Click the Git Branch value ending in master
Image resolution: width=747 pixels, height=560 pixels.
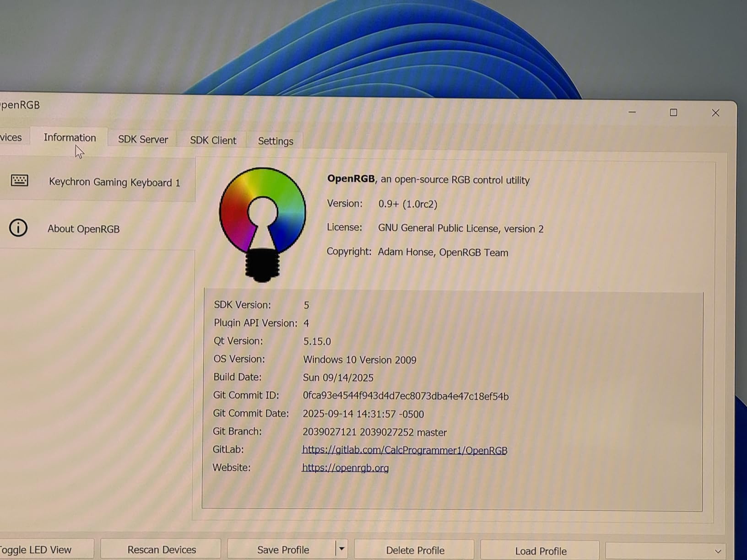[x=374, y=432]
